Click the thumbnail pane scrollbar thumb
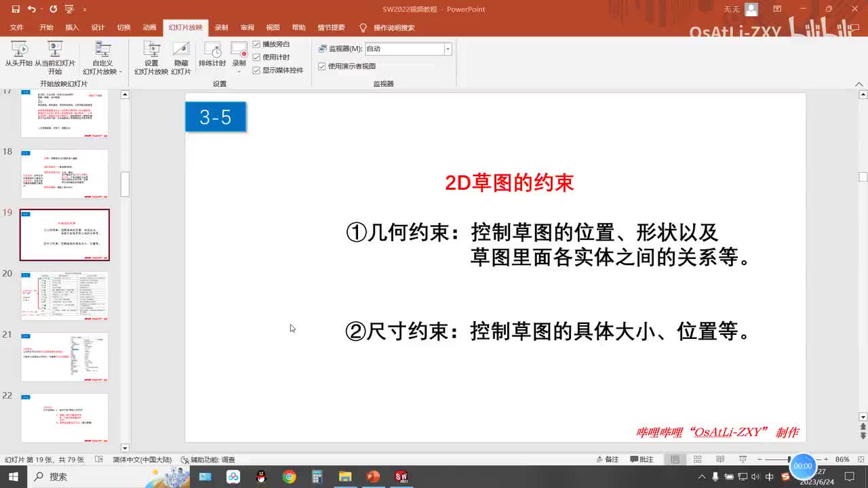868x488 pixels. click(125, 184)
